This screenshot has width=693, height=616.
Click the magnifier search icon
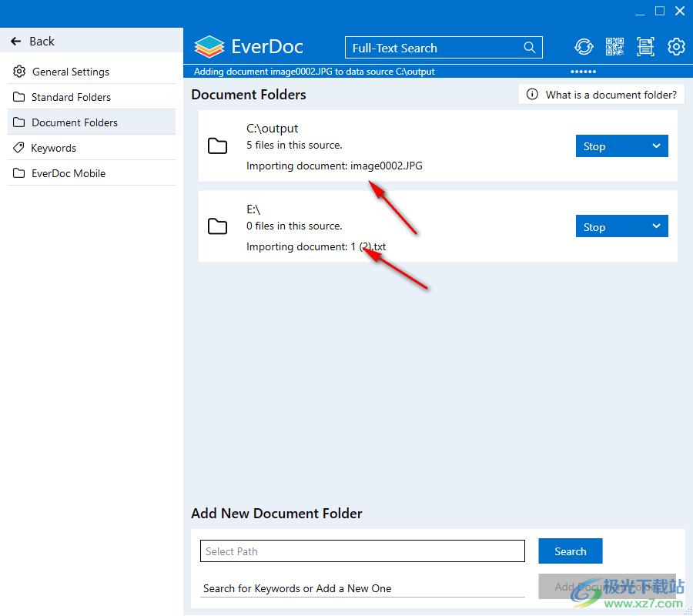pyautogui.click(x=530, y=47)
